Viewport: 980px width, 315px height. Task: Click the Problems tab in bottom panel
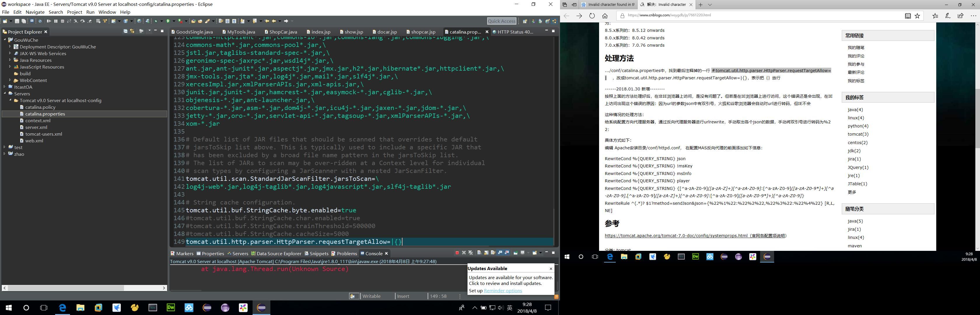tap(346, 253)
